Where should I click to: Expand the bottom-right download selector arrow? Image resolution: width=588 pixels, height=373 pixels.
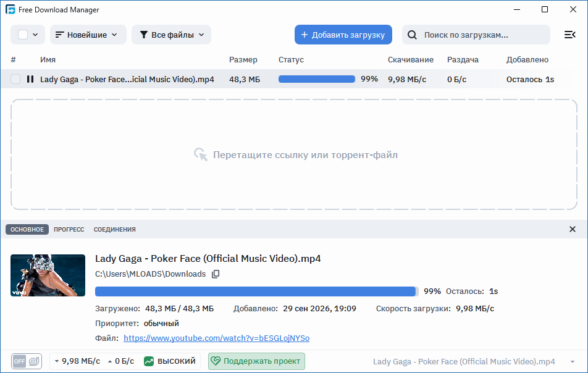point(573,362)
